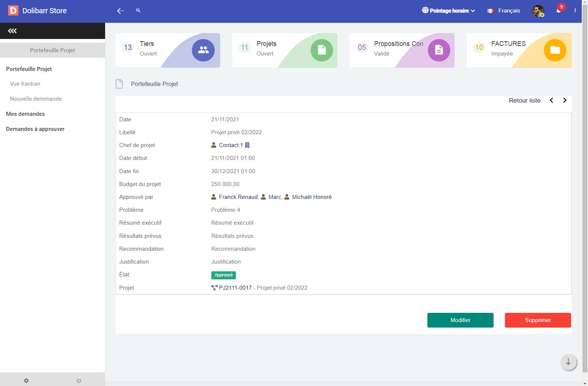
Task: Go back using the header arrow
Action: (x=121, y=11)
